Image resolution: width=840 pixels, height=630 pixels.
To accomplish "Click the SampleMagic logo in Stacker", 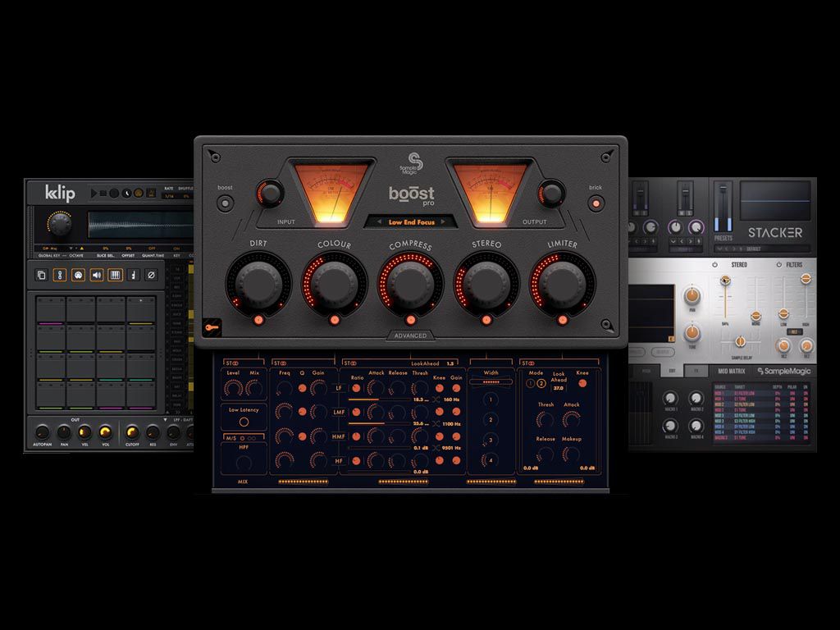I will pos(783,371).
